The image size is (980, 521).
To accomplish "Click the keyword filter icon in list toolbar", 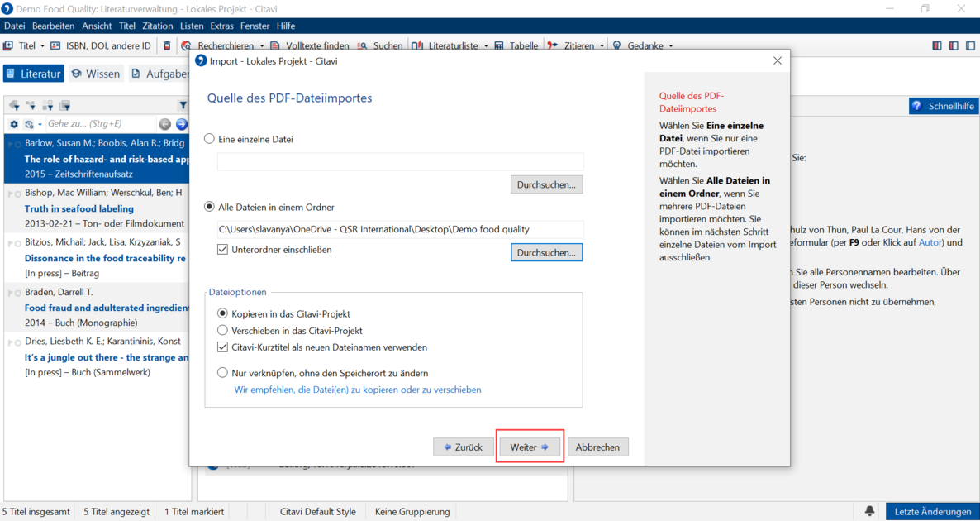I will [x=14, y=106].
